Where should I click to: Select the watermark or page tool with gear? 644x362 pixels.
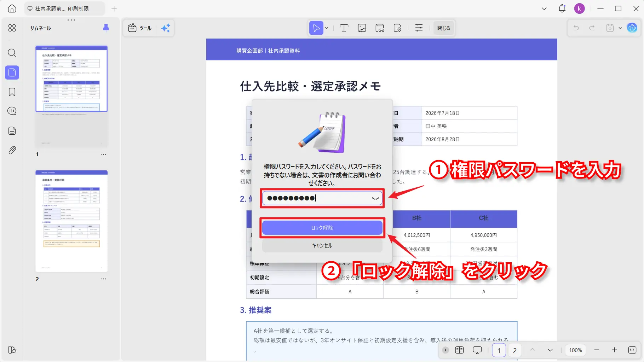(x=397, y=28)
